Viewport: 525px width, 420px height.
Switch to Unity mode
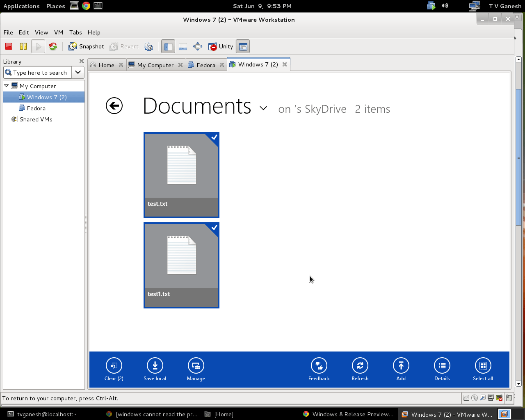(221, 46)
